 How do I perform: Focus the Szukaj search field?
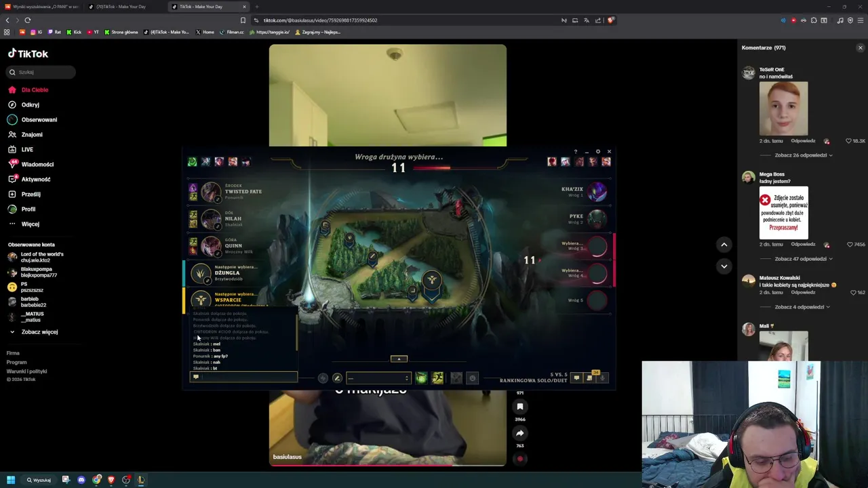pos(42,72)
